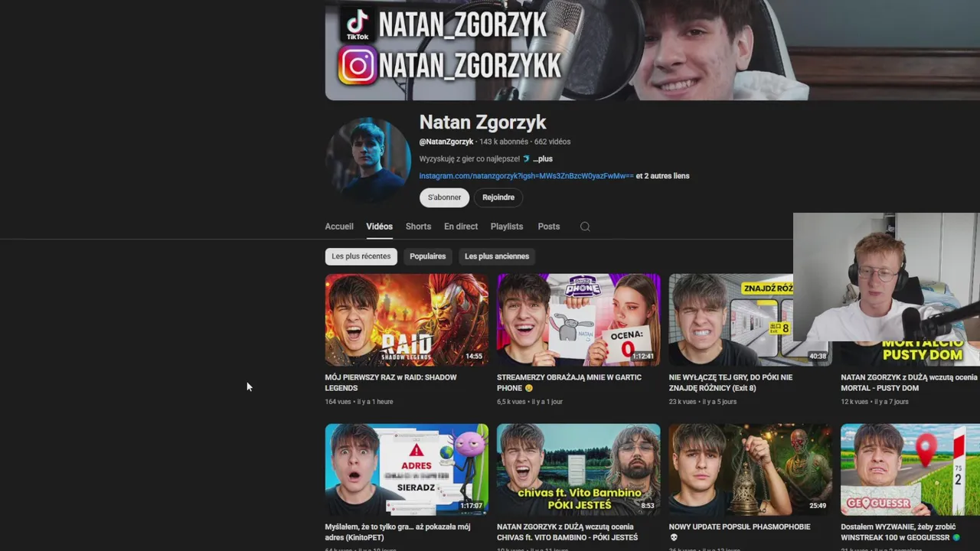Expand channel description with '...plus'
Image resolution: width=980 pixels, height=551 pixels.
pos(543,159)
